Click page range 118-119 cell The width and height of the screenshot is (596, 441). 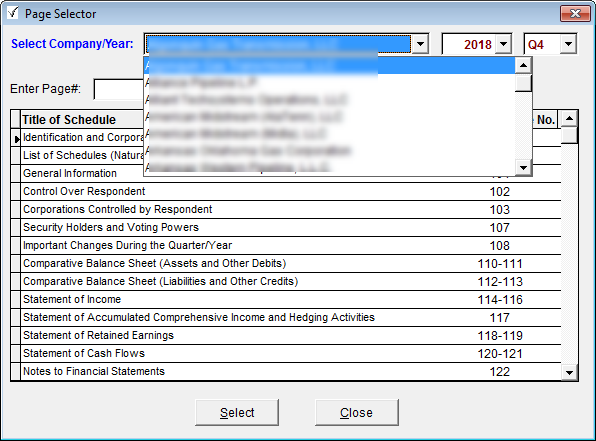(499, 335)
